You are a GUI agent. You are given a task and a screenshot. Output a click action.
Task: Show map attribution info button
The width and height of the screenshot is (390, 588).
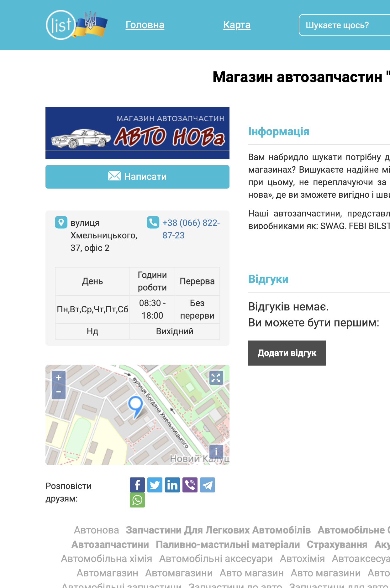pyautogui.click(x=216, y=452)
